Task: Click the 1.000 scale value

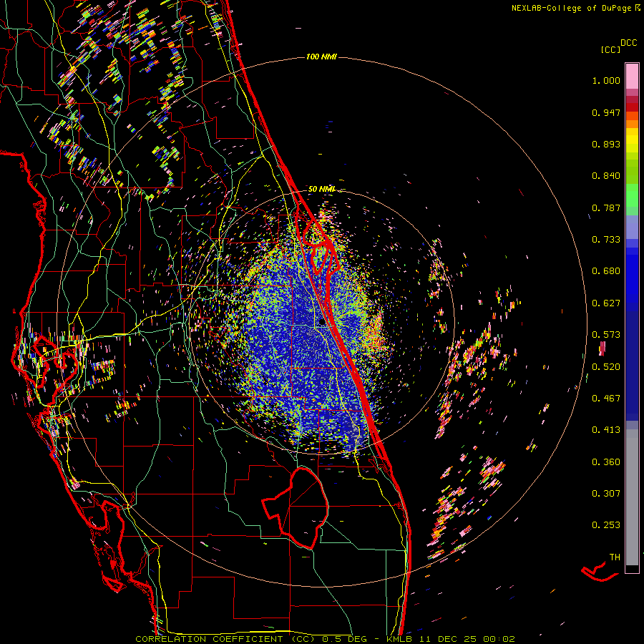Action: coord(606,80)
